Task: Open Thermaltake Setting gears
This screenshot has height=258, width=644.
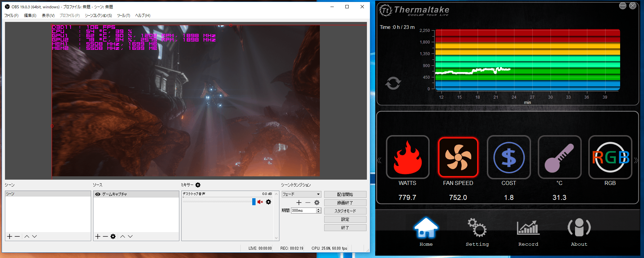Action: [x=477, y=232]
